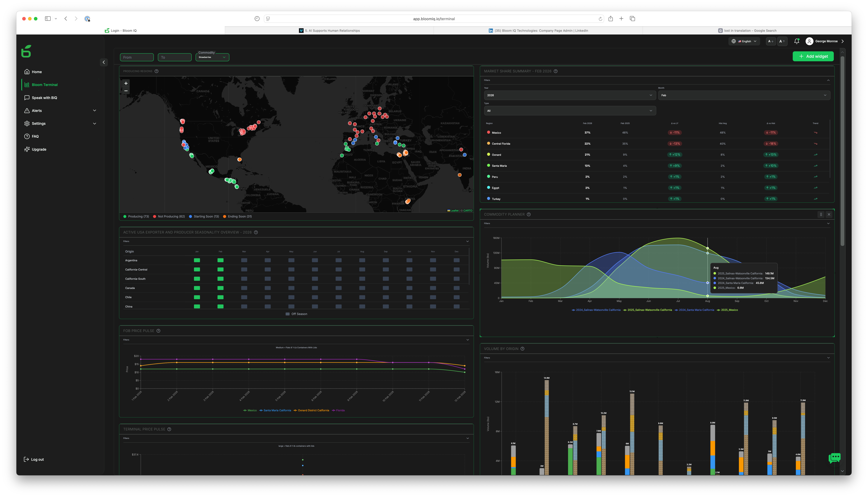Click the Mexico red color dot
868x497 pixels.
[x=488, y=133]
